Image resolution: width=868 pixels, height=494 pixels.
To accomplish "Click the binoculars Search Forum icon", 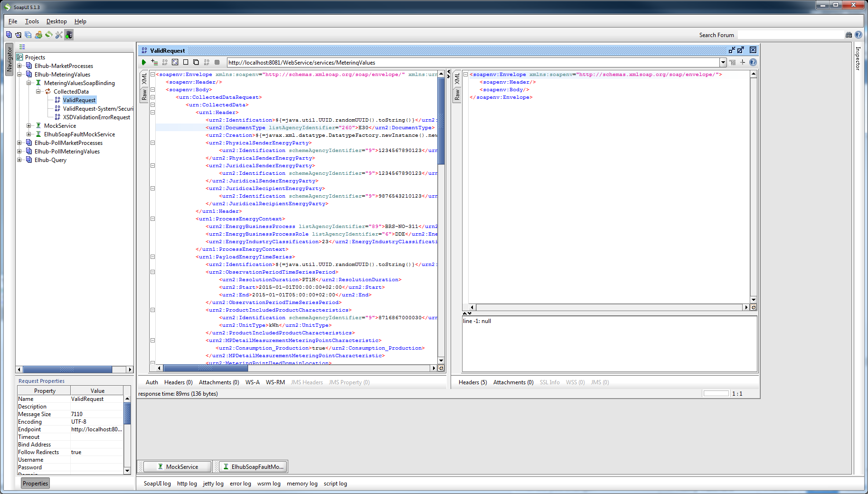I will (849, 35).
